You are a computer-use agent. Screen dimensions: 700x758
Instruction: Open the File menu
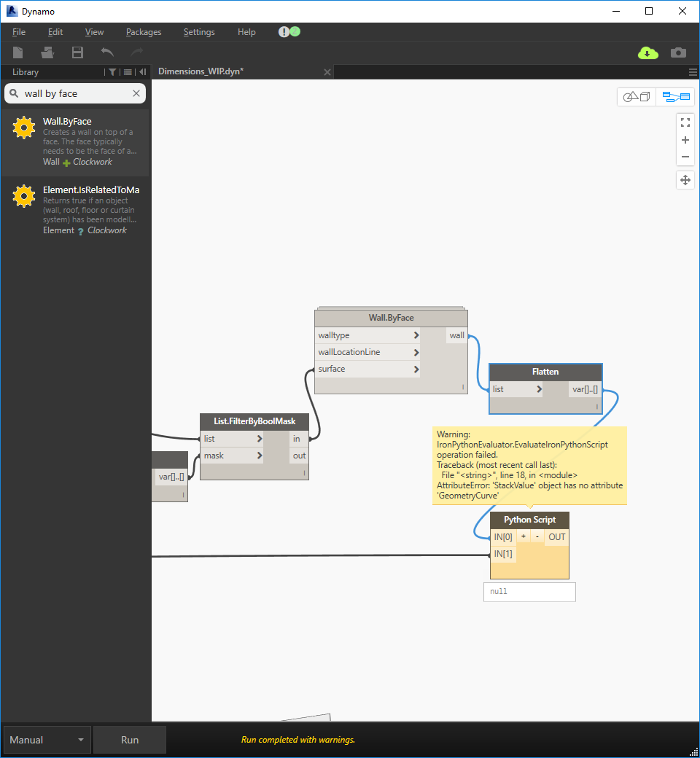coord(19,32)
